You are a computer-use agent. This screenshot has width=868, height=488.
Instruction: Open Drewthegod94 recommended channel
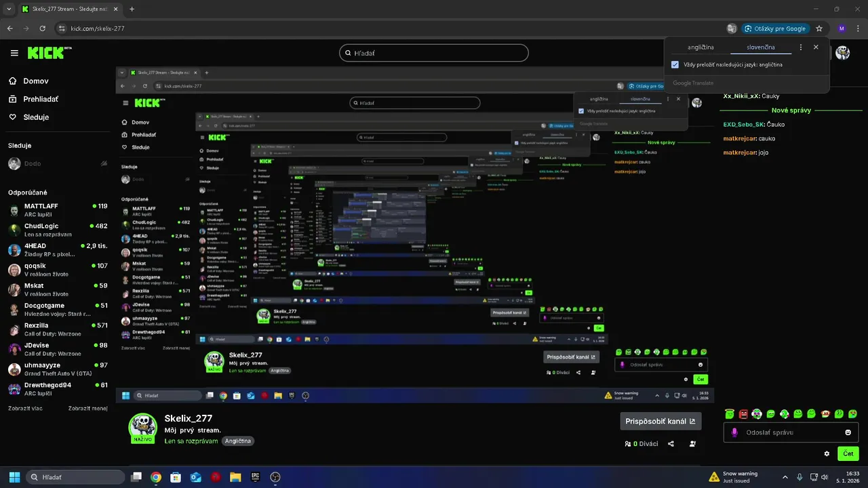coord(58,389)
